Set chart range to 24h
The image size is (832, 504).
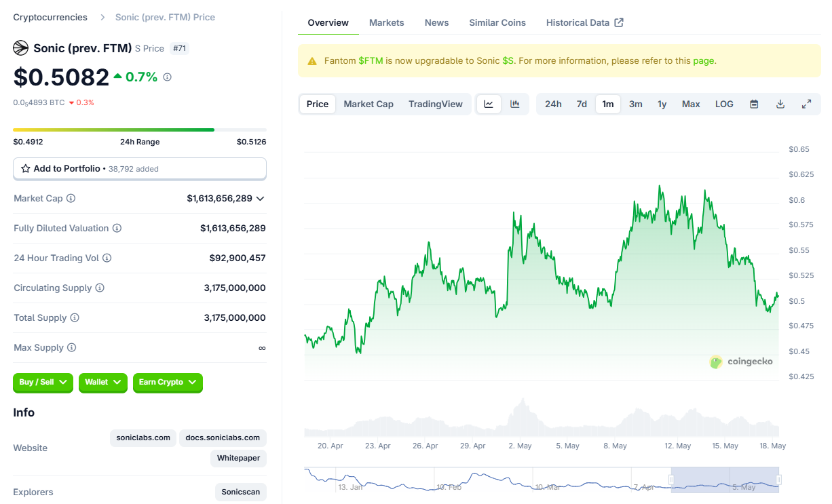click(x=553, y=104)
